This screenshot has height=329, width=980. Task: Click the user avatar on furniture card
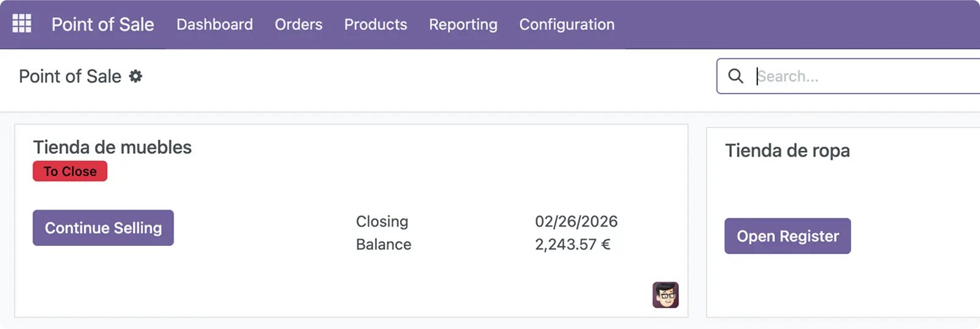tap(665, 295)
